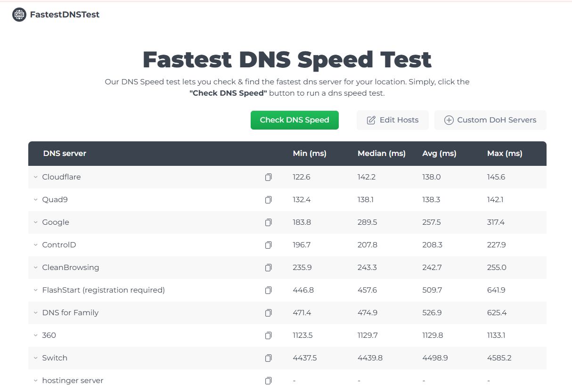Select the ControlD server name
The height and width of the screenshot is (392, 572).
click(x=59, y=245)
